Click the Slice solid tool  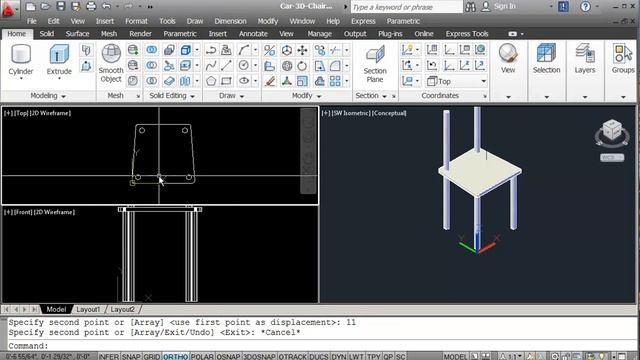169,65
